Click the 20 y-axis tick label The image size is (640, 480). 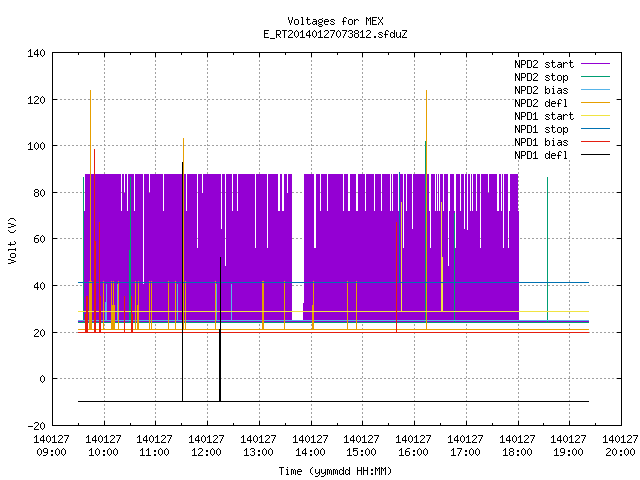(x=39, y=333)
